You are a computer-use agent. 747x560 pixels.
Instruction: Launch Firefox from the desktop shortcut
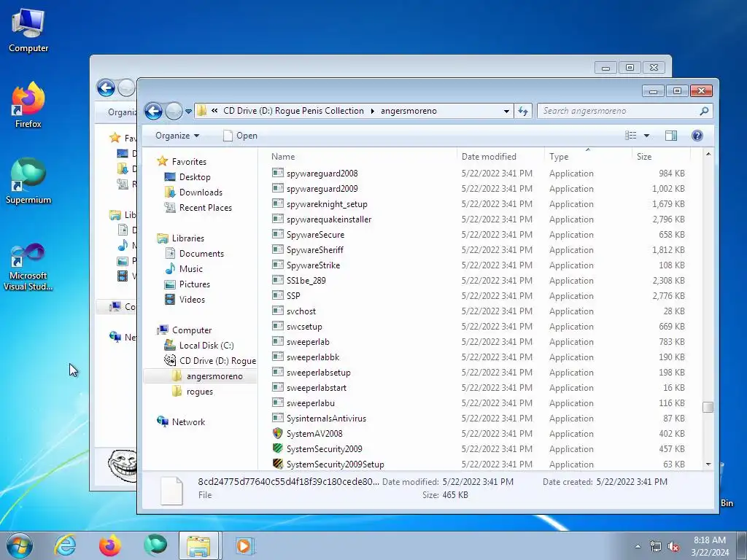[x=28, y=105]
